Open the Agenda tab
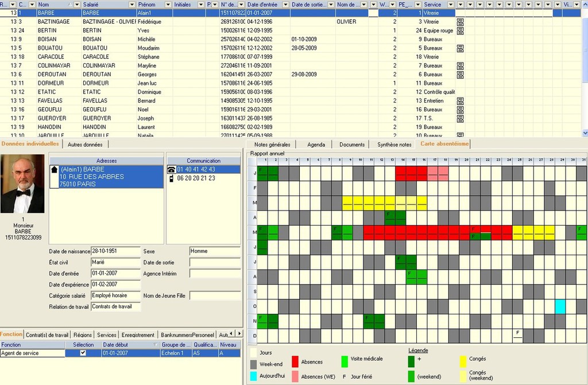This screenshot has width=588, height=385. 316,145
